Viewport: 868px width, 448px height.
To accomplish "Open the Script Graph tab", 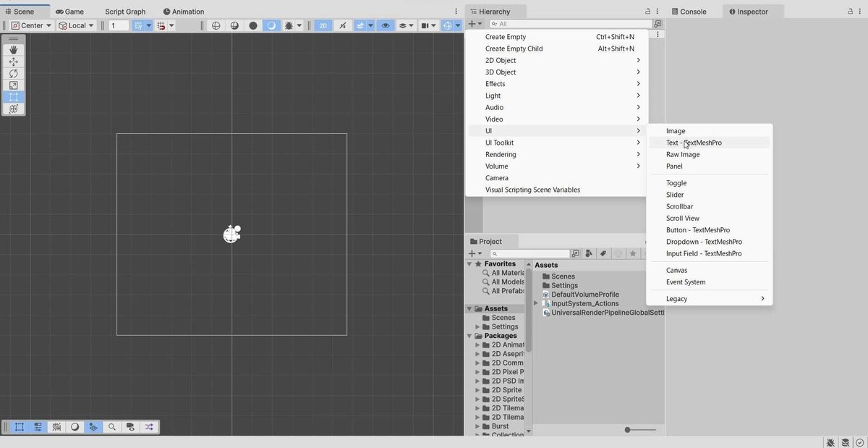I will [125, 12].
